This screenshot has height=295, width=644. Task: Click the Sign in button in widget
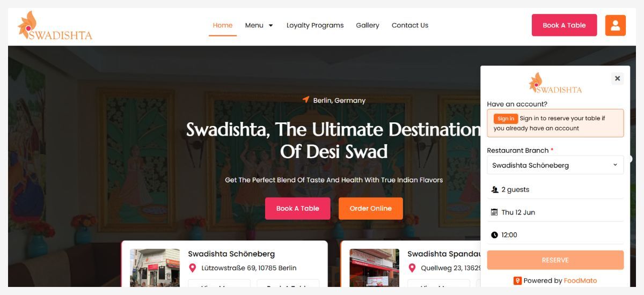click(506, 119)
